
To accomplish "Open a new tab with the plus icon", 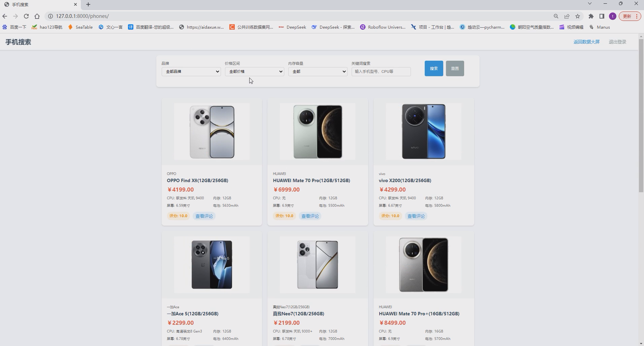I will (x=88, y=4).
